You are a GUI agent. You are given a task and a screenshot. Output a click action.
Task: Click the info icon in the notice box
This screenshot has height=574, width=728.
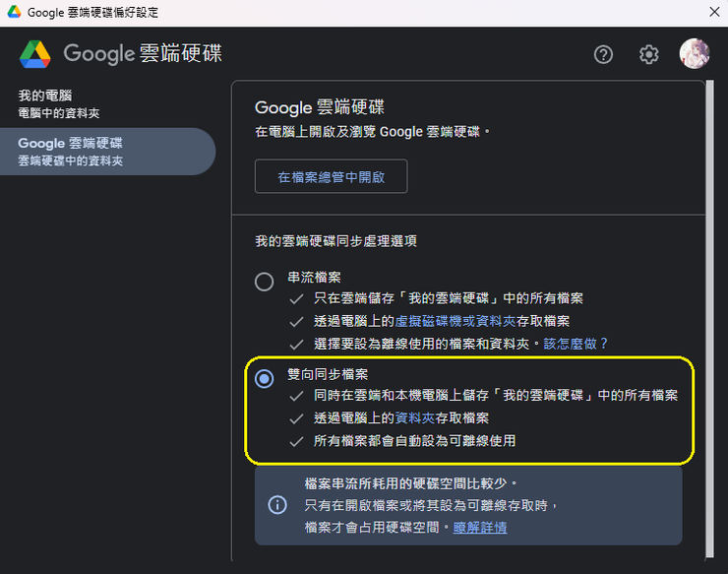[277, 505]
